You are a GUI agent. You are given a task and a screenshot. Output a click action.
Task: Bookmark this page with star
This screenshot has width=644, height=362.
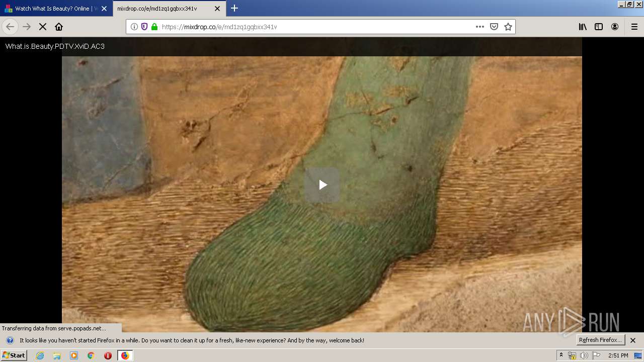coord(508,27)
